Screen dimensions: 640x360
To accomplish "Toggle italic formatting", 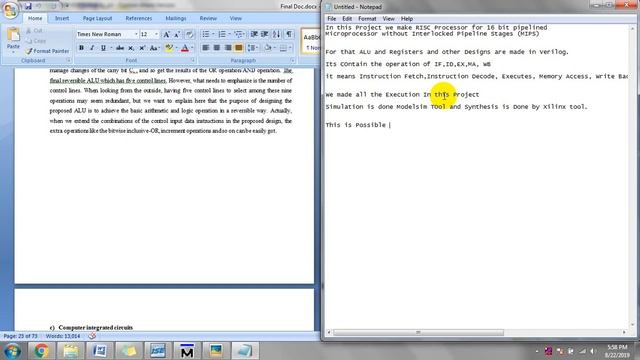I will click(x=92, y=48).
